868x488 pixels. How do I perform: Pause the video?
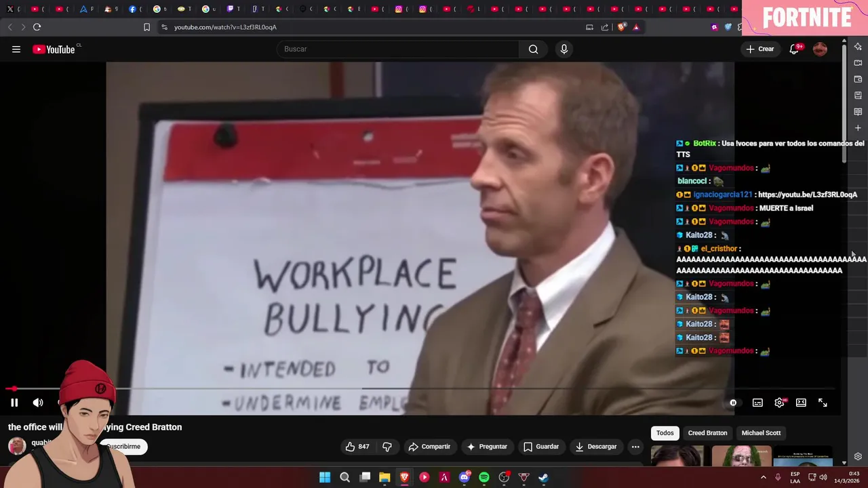[14, 403]
